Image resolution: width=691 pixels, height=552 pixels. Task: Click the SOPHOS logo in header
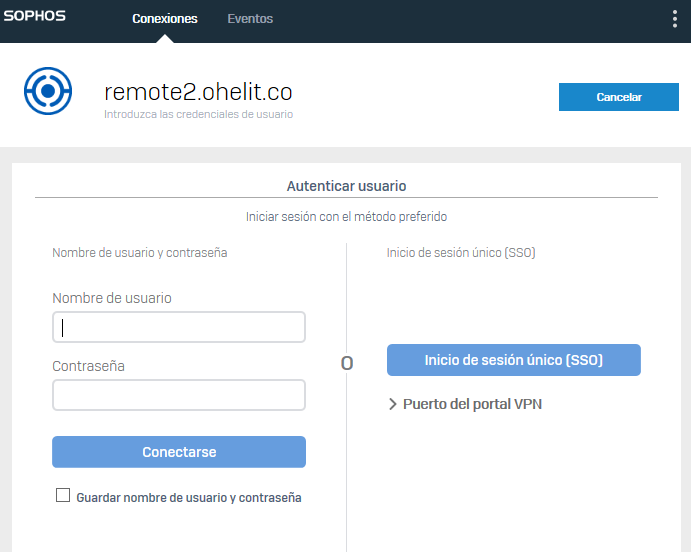point(35,17)
